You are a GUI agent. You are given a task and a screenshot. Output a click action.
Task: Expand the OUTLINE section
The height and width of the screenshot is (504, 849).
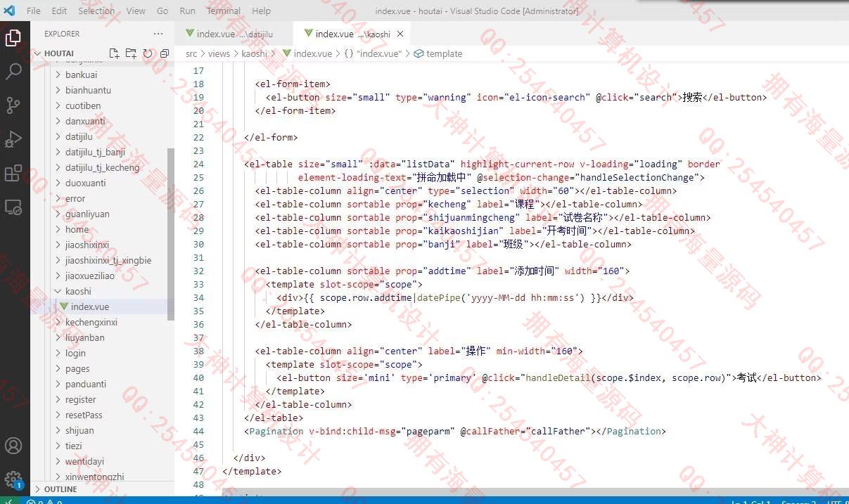tap(60, 489)
